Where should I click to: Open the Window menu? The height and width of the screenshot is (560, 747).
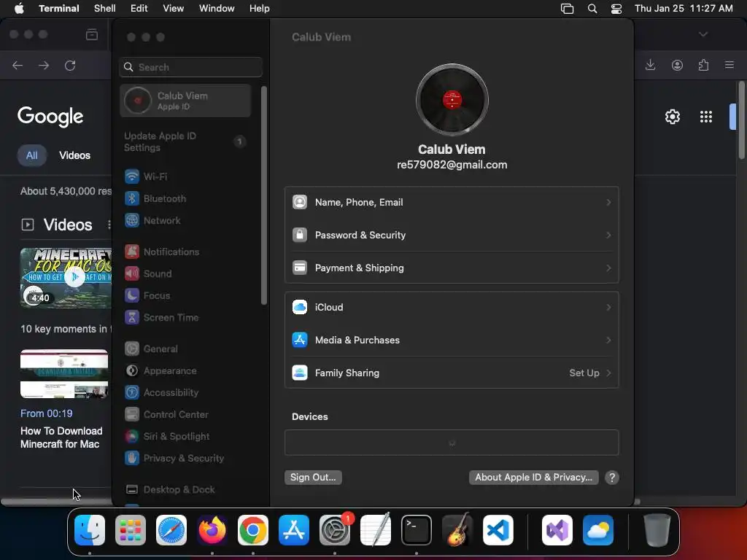pyautogui.click(x=217, y=9)
